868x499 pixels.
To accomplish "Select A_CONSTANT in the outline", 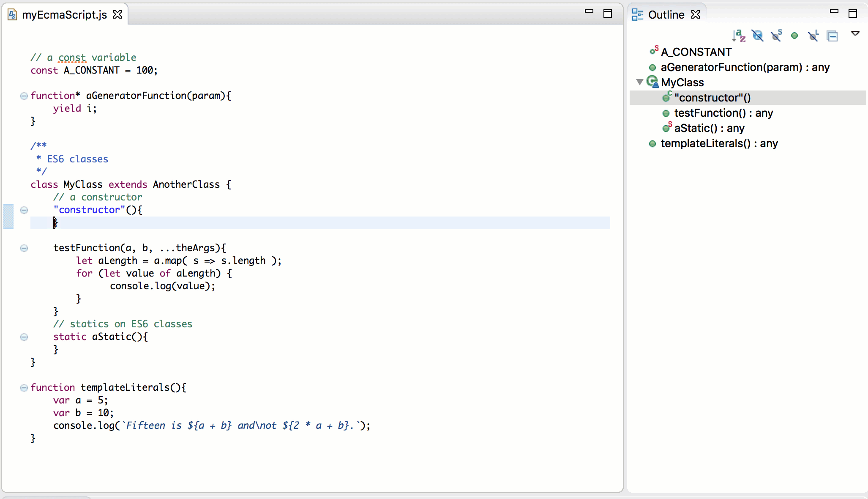I will 696,52.
